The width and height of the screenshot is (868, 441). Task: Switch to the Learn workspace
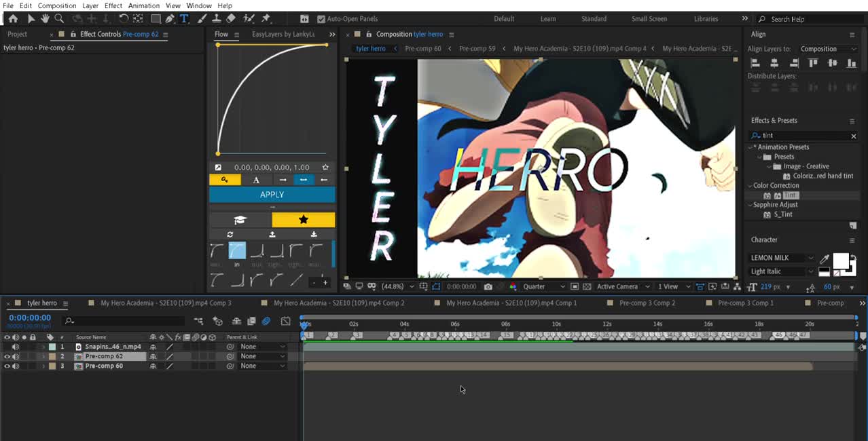[x=548, y=19]
